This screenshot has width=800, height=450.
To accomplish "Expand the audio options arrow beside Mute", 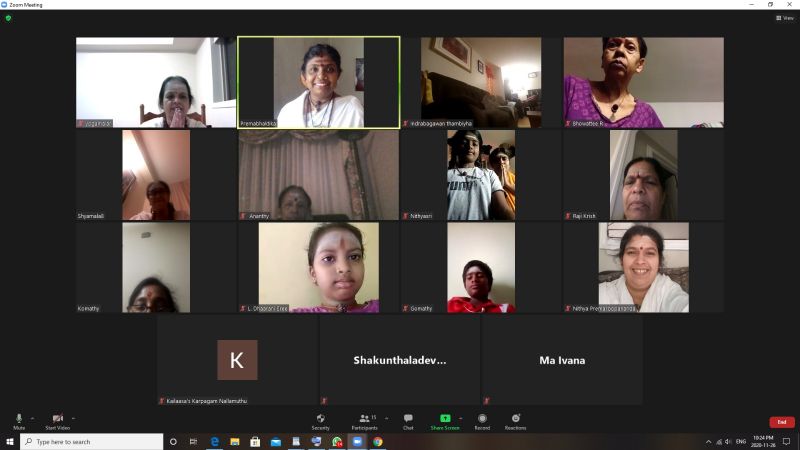I will (x=32, y=418).
